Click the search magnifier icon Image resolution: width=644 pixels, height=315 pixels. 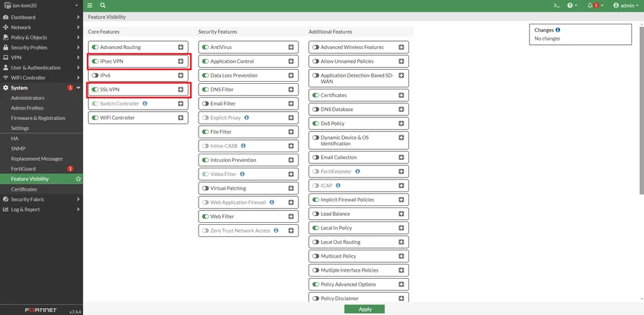[x=103, y=6]
